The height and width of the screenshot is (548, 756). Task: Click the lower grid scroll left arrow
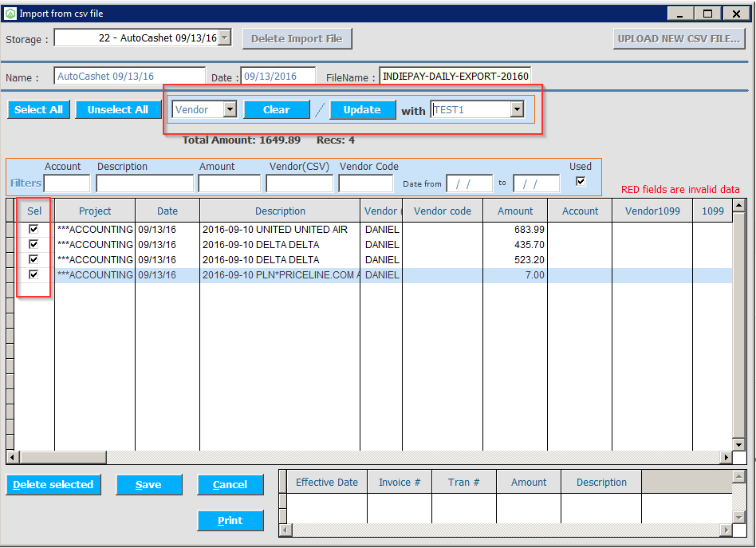pyautogui.click(x=286, y=530)
